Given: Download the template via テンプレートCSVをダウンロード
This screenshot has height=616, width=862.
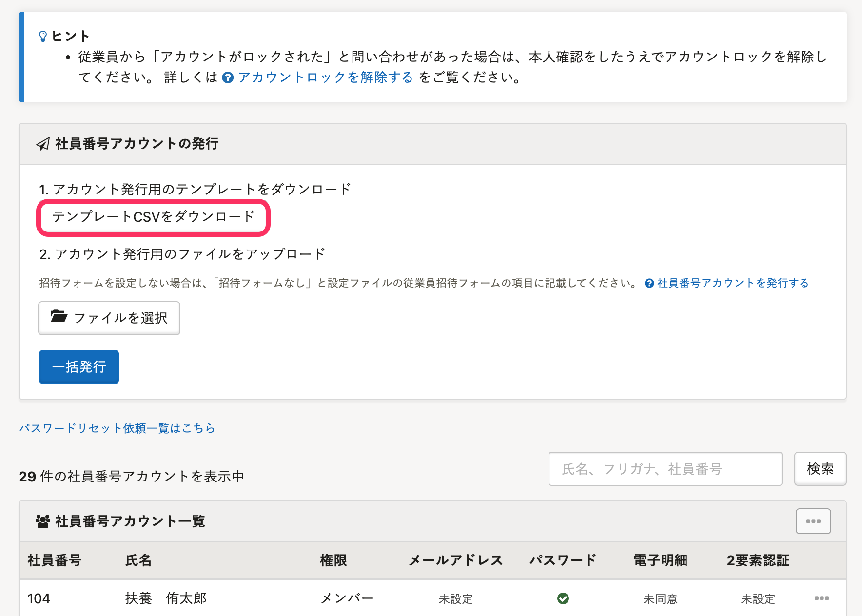Looking at the screenshot, I should (x=153, y=217).
